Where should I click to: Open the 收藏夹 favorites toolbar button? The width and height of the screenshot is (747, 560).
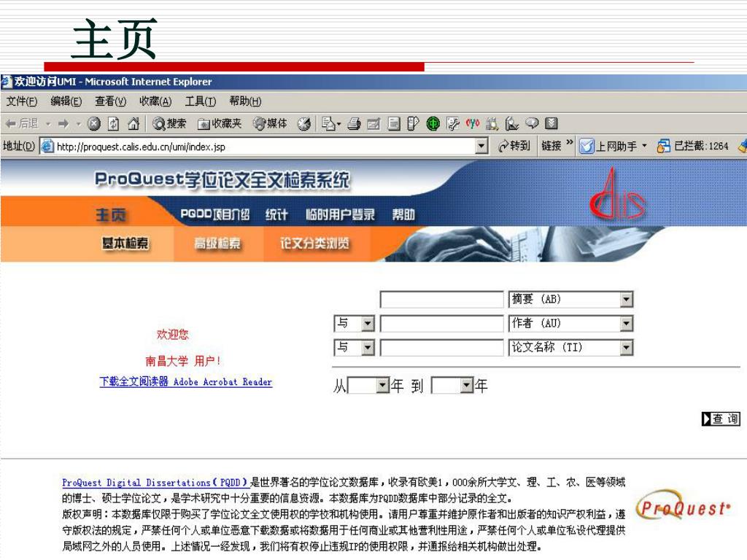pos(220,124)
